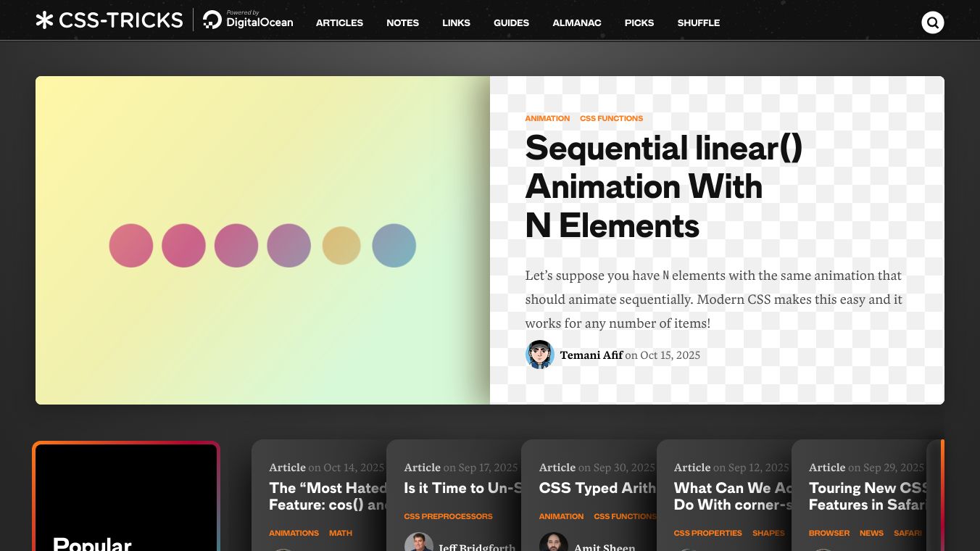Screen dimensions: 980x551
Task: Click the CSS-Tricks logo
Action: (x=109, y=20)
